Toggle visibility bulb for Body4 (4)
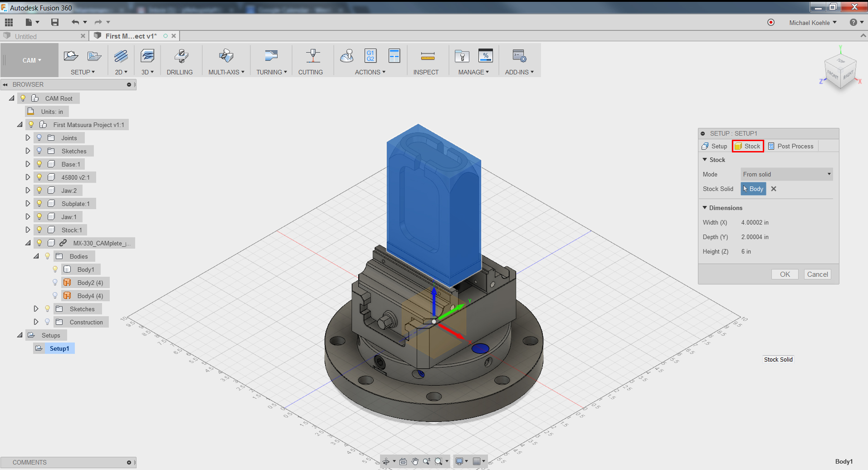Viewport: 868px width, 470px height. [x=55, y=295]
